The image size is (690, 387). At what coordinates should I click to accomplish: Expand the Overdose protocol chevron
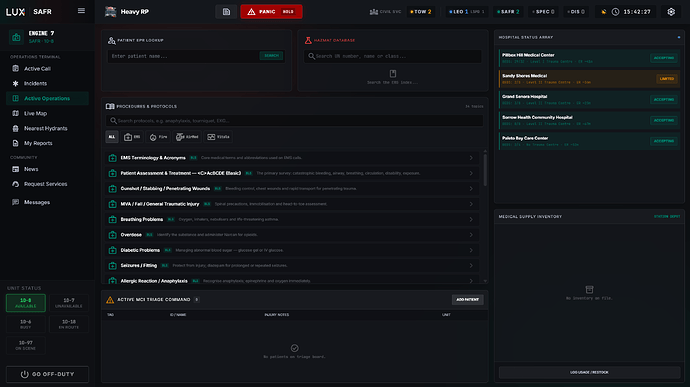[471, 235]
